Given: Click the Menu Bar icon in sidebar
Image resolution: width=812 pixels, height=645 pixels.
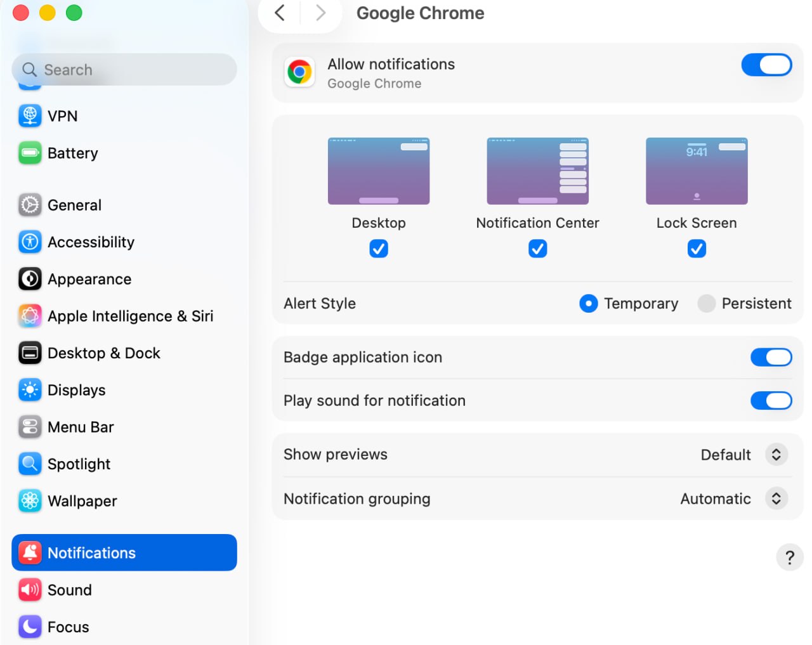Looking at the screenshot, I should 30,427.
